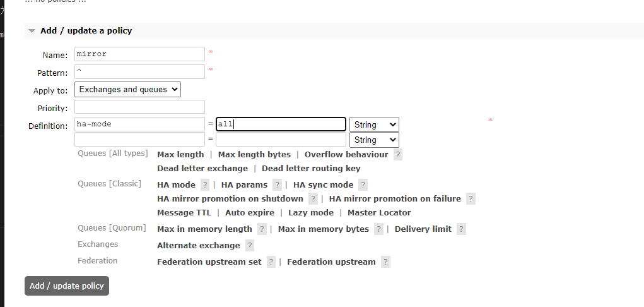
Task: Click the Add / update policy button
Action: coord(67,286)
